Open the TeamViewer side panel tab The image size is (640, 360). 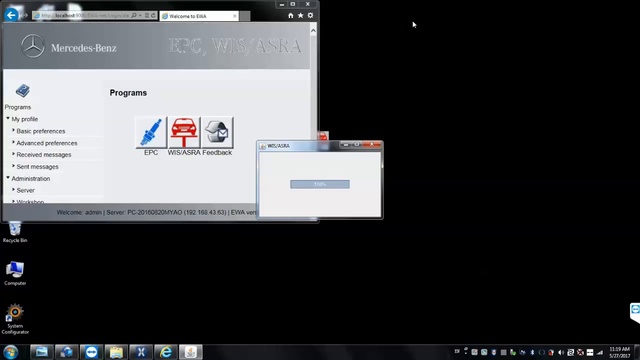[x=635, y=312]
